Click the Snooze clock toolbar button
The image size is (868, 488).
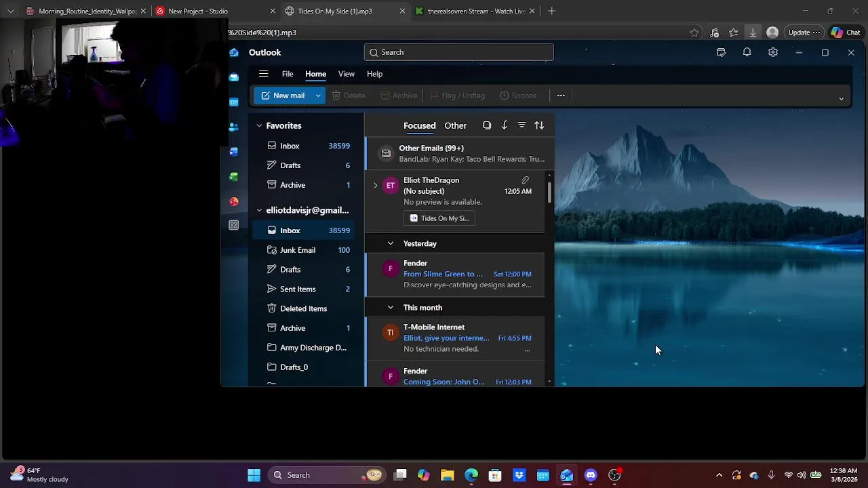pos(518,96)
